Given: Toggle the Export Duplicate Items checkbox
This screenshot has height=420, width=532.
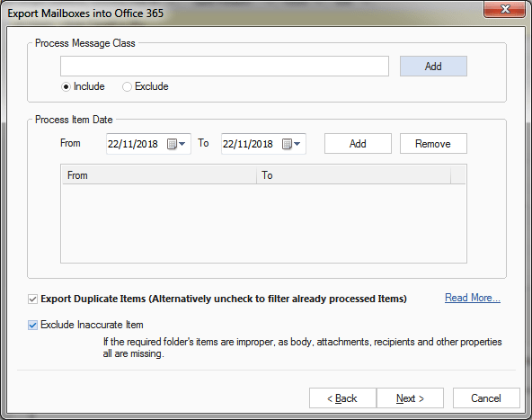Looking at the screenshot, I should (32, 299).
